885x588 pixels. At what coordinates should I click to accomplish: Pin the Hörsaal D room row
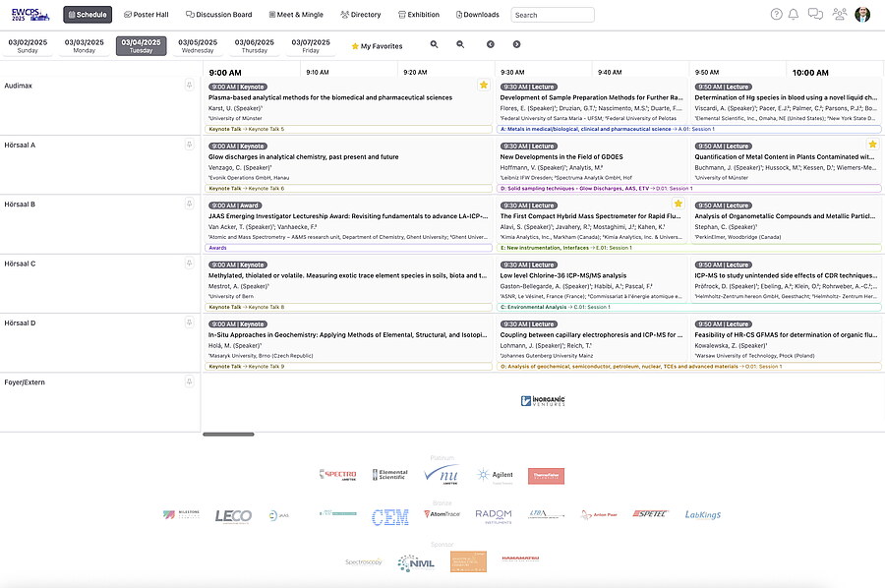click(189, 323)
